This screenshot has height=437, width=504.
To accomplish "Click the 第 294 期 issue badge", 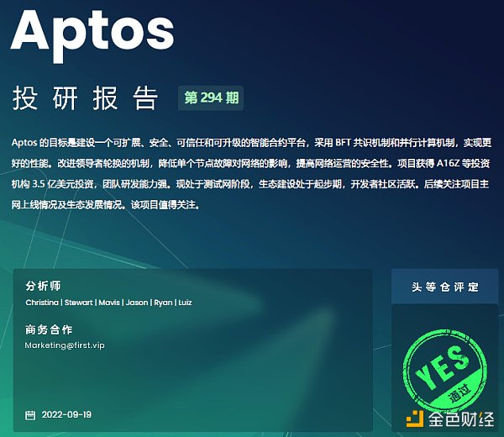I will (x=211, y=97).
